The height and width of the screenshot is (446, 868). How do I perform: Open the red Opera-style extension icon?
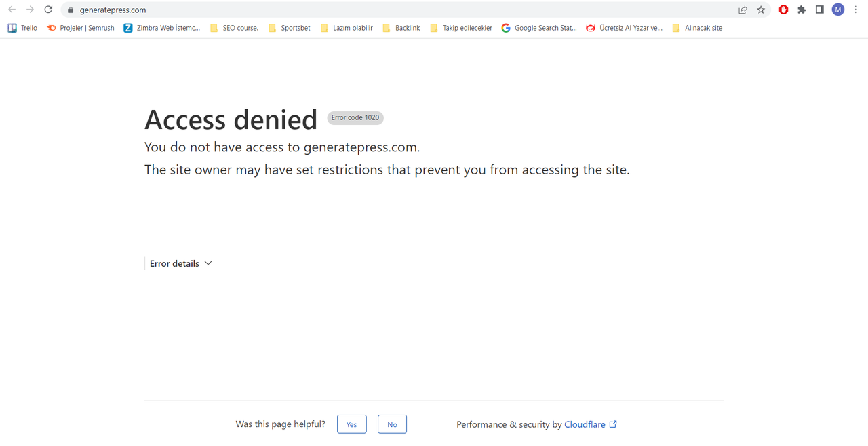point(784,10)
